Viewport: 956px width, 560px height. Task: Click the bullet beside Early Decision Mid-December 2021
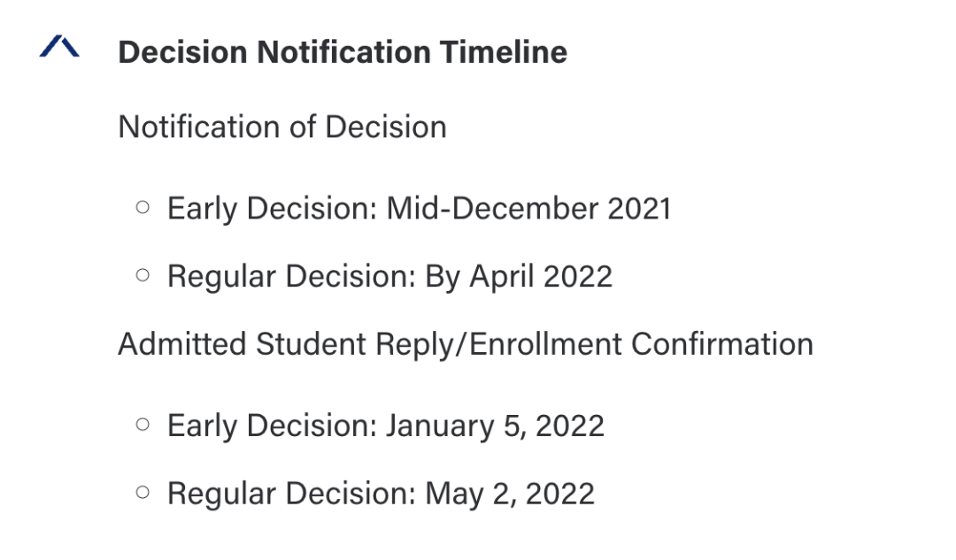143,208
